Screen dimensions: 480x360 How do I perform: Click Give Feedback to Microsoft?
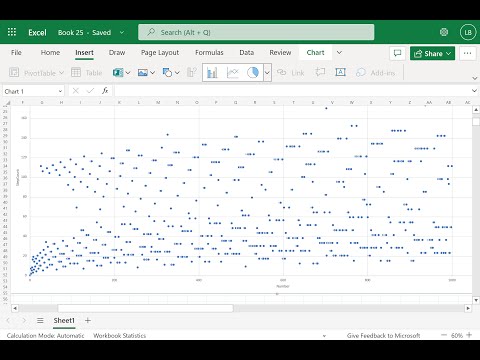pos(383,335)
